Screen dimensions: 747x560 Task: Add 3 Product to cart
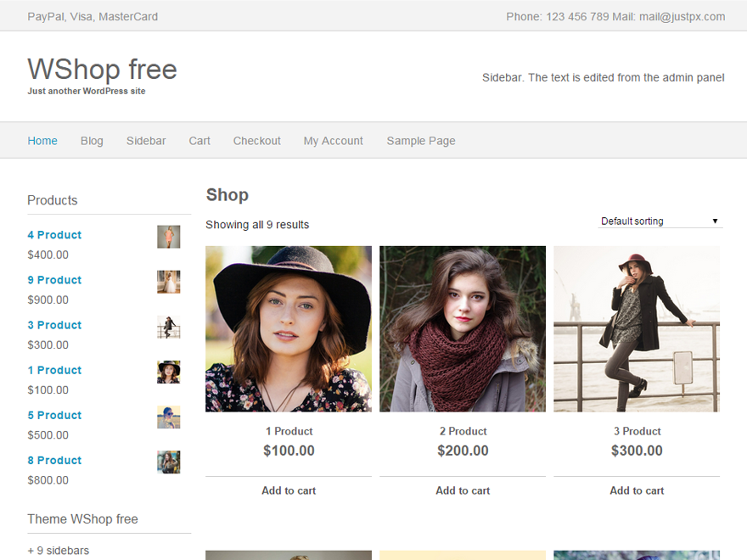point(637,490)
